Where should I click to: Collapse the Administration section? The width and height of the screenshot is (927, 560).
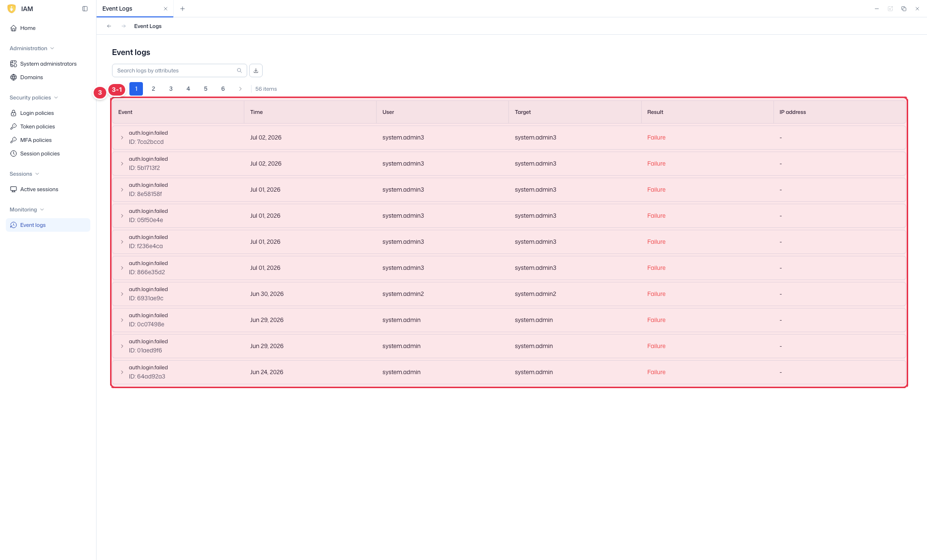coord(32,48)
